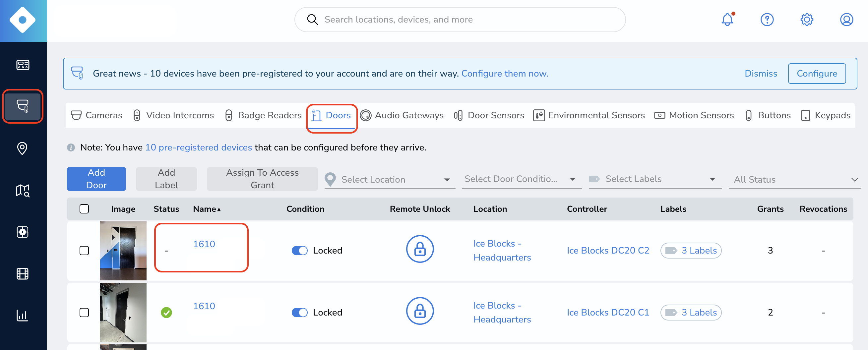
Task: Click grants count 3 in DC20 C2 row
Action: (x=770, y=251)
